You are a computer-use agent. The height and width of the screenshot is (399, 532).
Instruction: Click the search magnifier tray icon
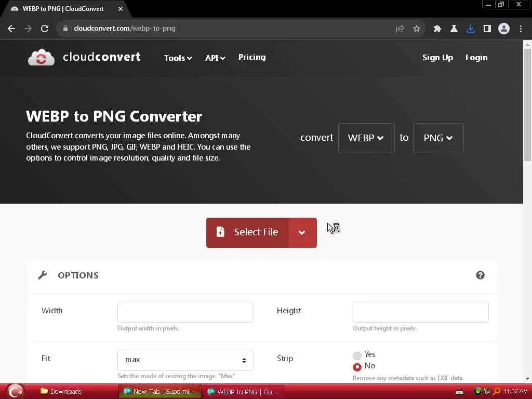[497, 391]
